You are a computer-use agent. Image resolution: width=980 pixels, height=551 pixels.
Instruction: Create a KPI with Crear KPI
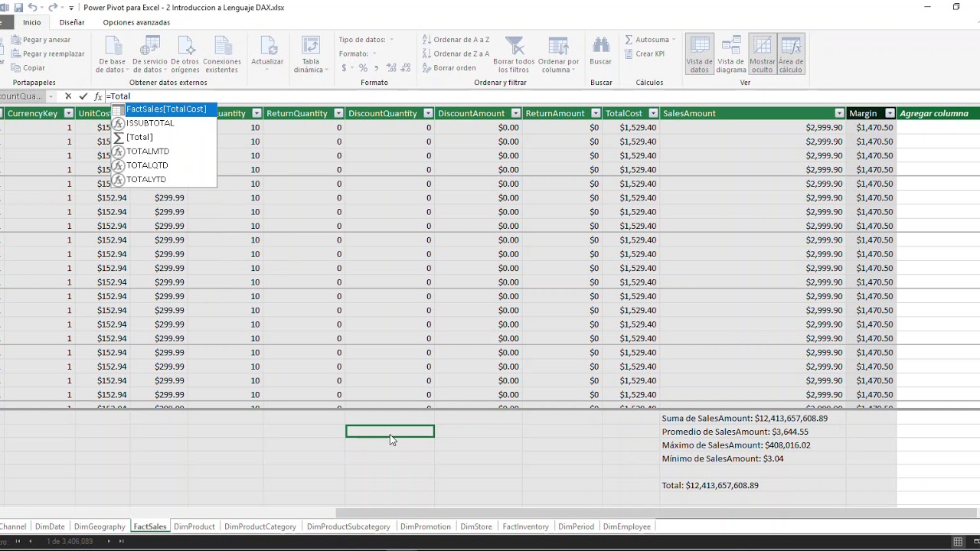point(644,54)
